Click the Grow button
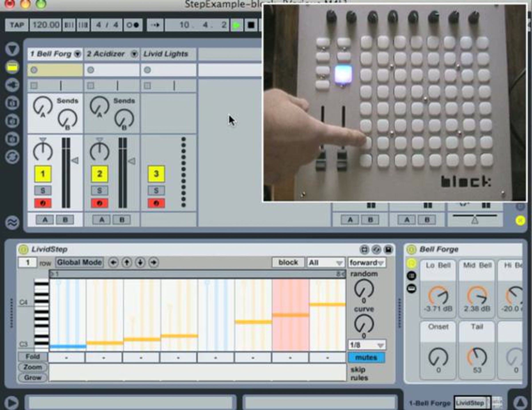 click(33, 378)
